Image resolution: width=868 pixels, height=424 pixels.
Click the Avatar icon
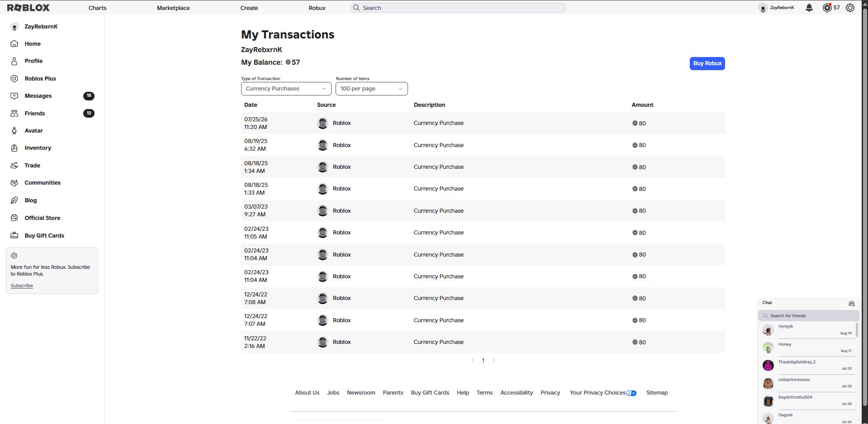tap(14, 131)
